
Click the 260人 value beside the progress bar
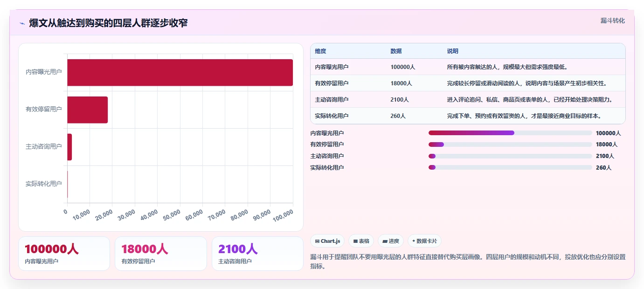(603, 167)
